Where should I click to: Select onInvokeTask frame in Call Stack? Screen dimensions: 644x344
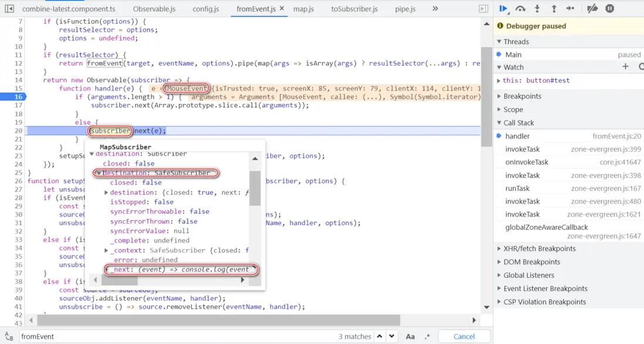[527, 162]
